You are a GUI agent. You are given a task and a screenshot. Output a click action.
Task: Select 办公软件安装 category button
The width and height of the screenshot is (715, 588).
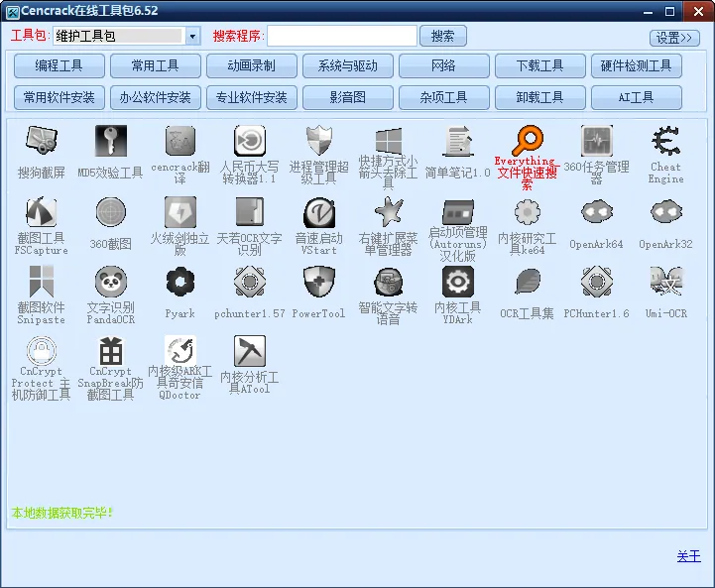156,97
